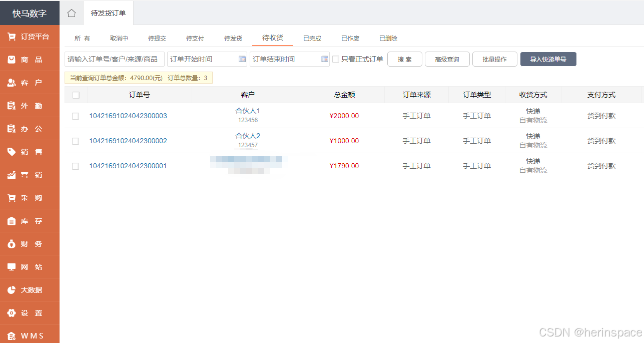The width and height of the screenshot is (644, 343).
Task: Select checkbox for order ending 300002
Action: [76, 141]
